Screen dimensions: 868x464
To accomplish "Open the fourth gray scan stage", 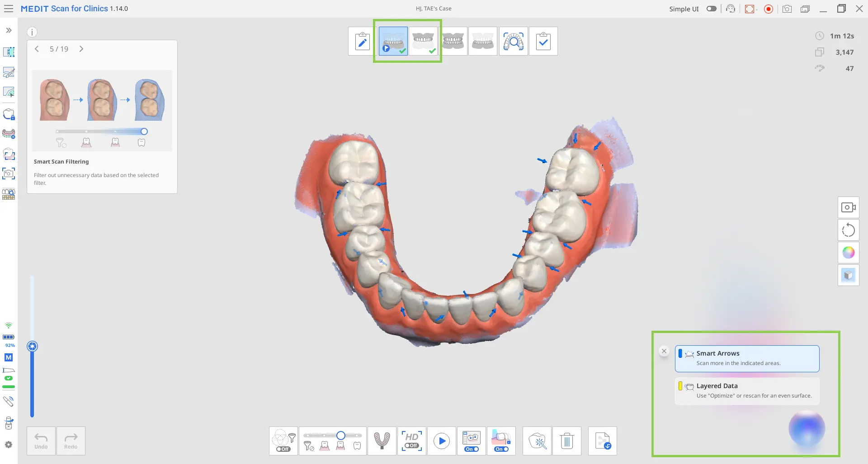I will tap(483, 41).
